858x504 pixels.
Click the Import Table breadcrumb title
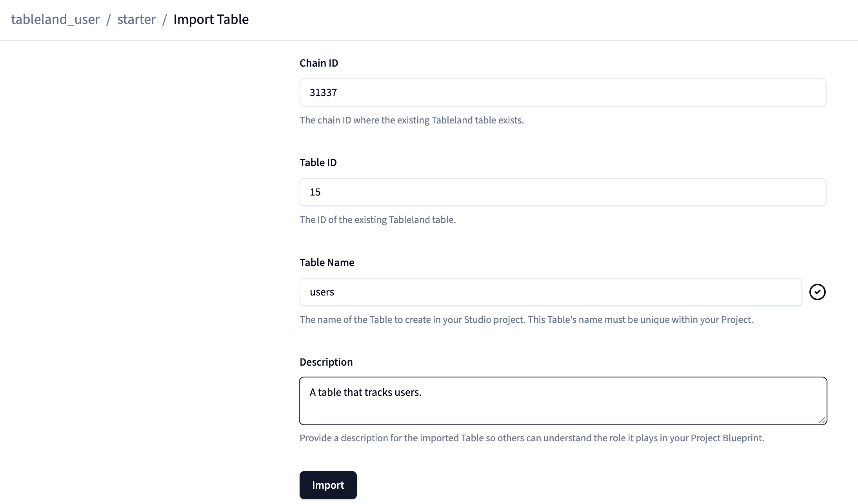coord(211,19)
